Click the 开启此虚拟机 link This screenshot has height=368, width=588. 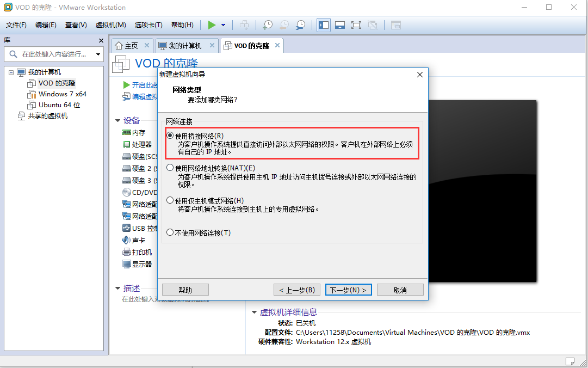coord(141,85)
